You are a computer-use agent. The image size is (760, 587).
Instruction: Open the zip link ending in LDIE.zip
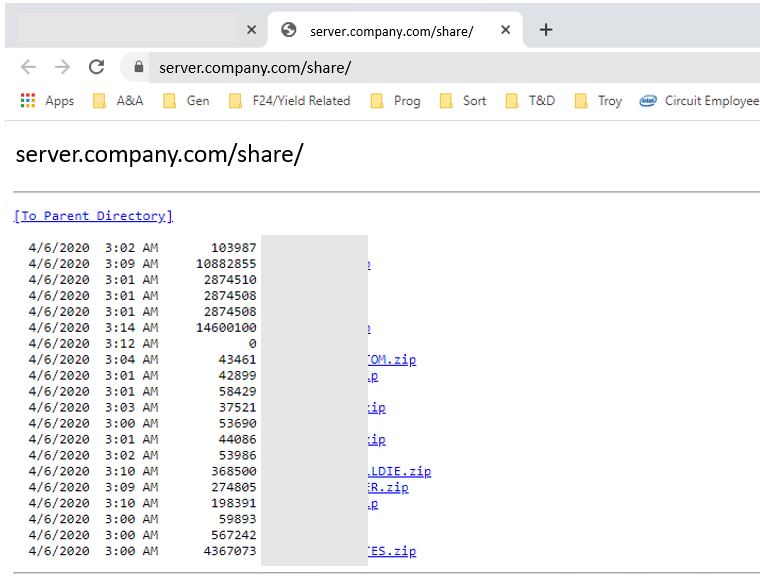[399, 471]
